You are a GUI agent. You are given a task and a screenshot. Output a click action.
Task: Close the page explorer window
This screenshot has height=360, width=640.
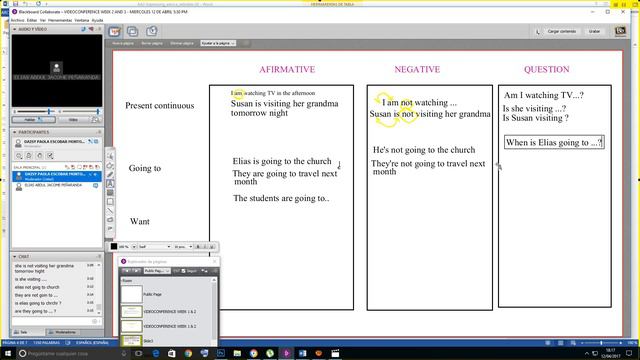click(215, 261)
